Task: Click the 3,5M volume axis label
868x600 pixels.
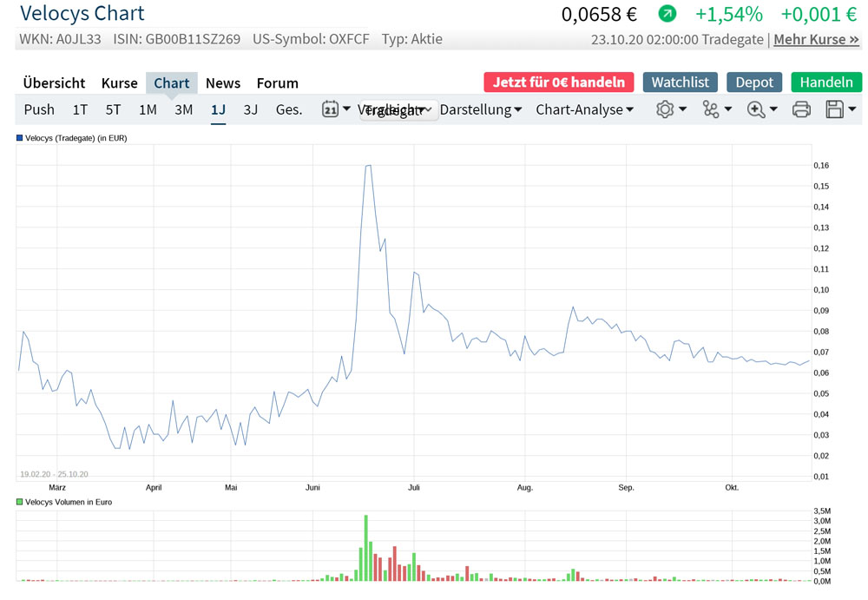Action: pos(822,511)
